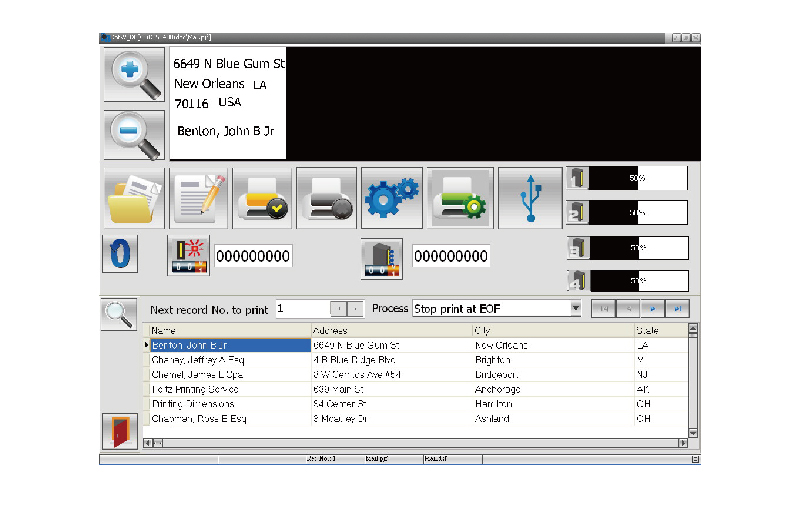Viewport: 803px width, 507px height.
Task: Go to next record navigation button
Action: pos(653,309)
